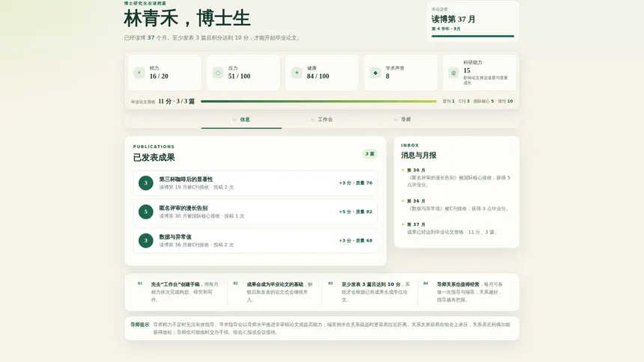644x362 pixels.
Task: Select the 学术声誉 8 stat card
Action: (x=401, y=73)
